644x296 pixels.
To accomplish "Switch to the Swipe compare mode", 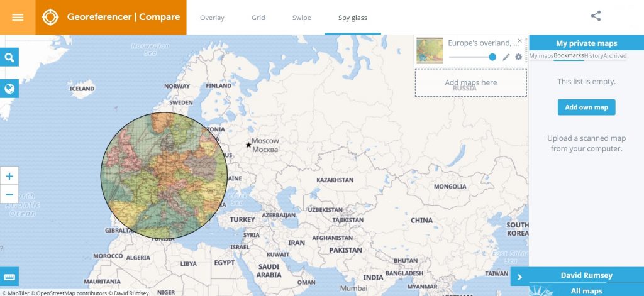I will [x=301, y=18].
